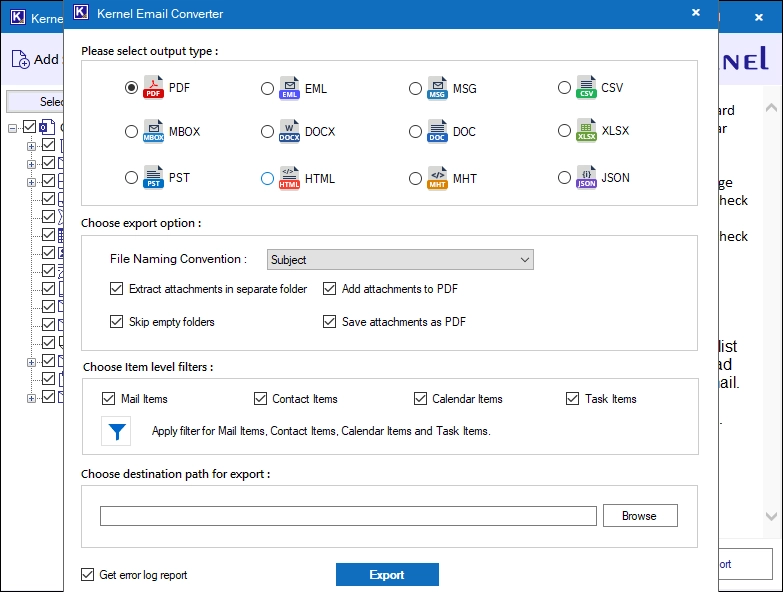This screenshot has width=783, height=592.
Task: Click the HTML file format icon
Action: coord(289,178)
